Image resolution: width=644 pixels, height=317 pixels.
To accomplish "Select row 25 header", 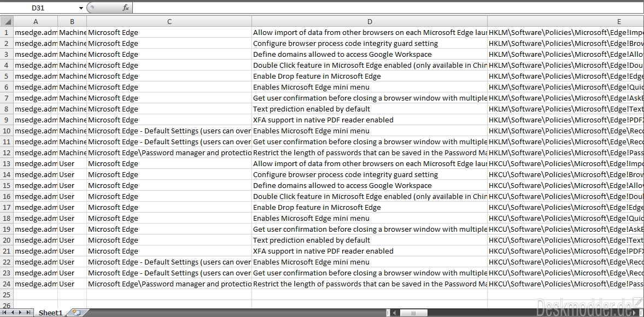I will [x=7, y=295].
